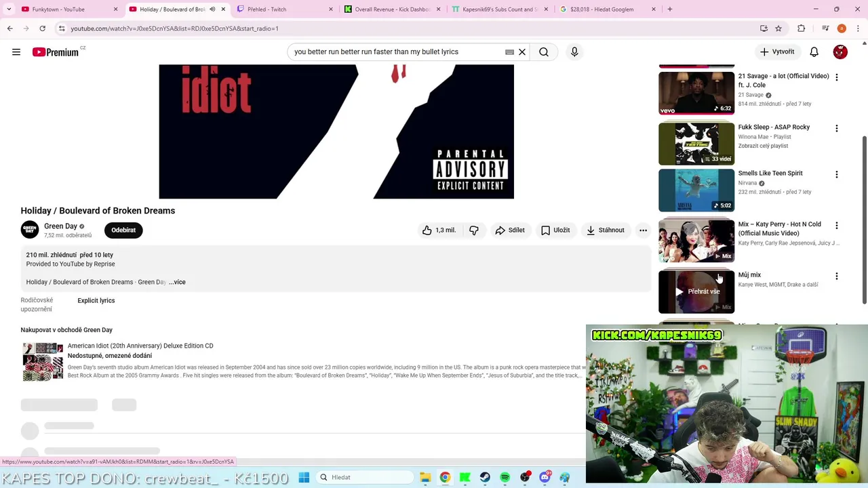The height and width of the screenshot is (488, 868).
Task: Open options for Fukk Sleep playlist
Action: 836,128
